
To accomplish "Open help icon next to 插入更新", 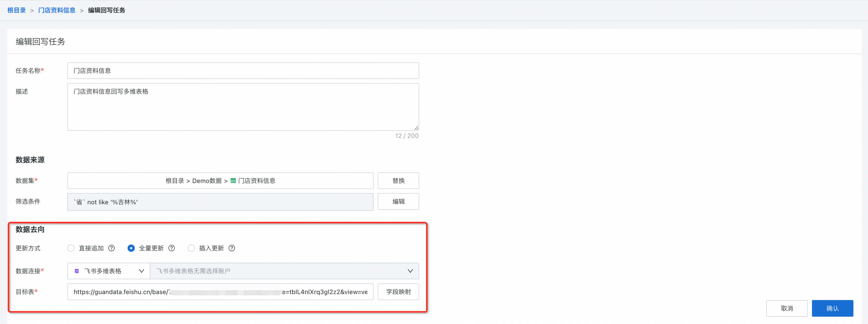I will tap(232, 248).
